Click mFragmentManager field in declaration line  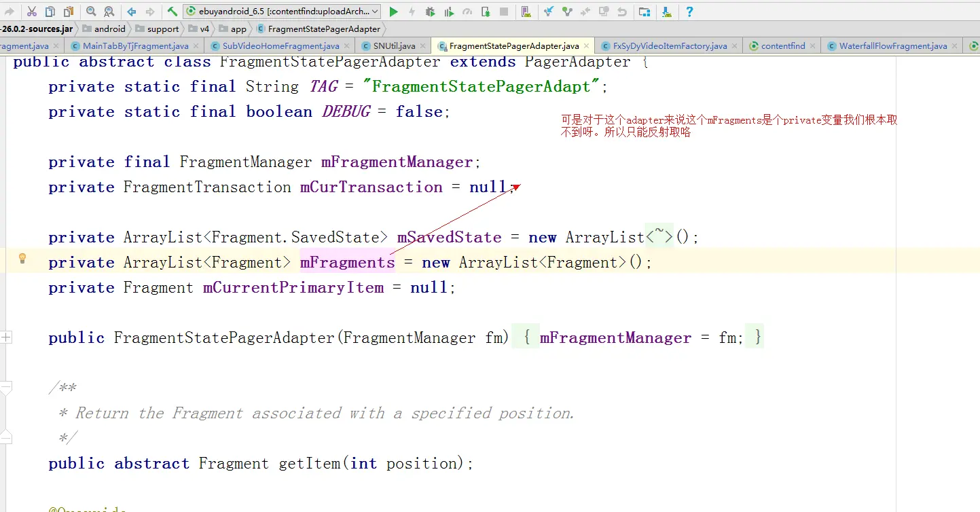pyautogui.click(x=397, y=162)
